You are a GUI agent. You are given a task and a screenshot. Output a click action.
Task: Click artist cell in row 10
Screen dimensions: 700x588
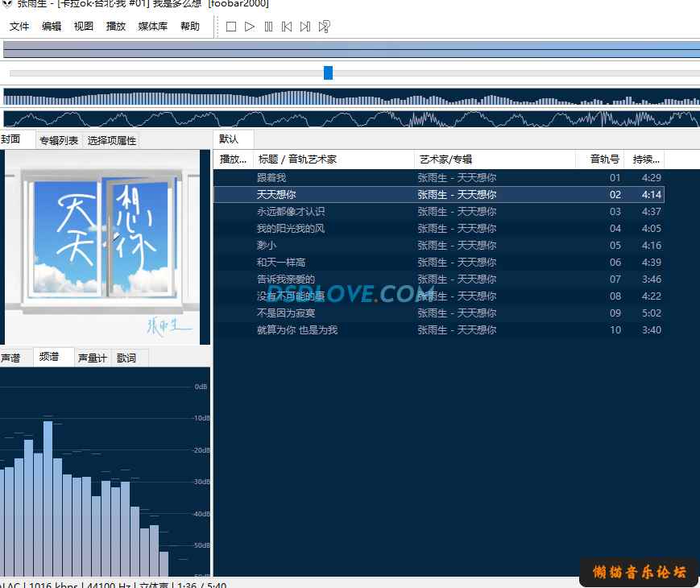click(x=457, y=330)
